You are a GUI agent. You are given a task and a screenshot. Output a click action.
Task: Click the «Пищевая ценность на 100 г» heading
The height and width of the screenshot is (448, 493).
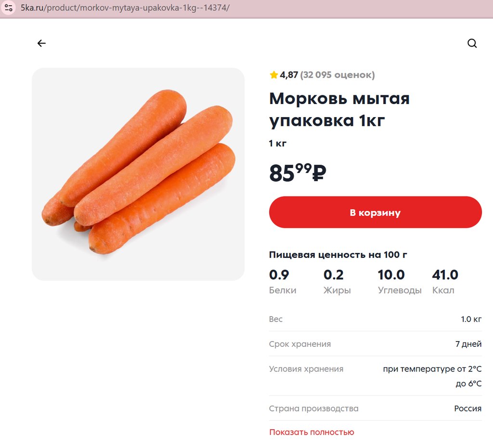338,255
